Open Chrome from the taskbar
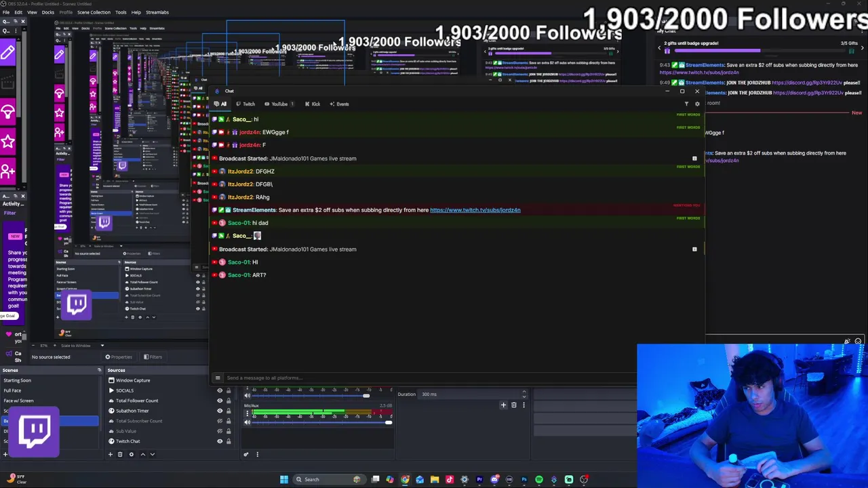This screenshot has width=868, height=488. coord(405,479)
